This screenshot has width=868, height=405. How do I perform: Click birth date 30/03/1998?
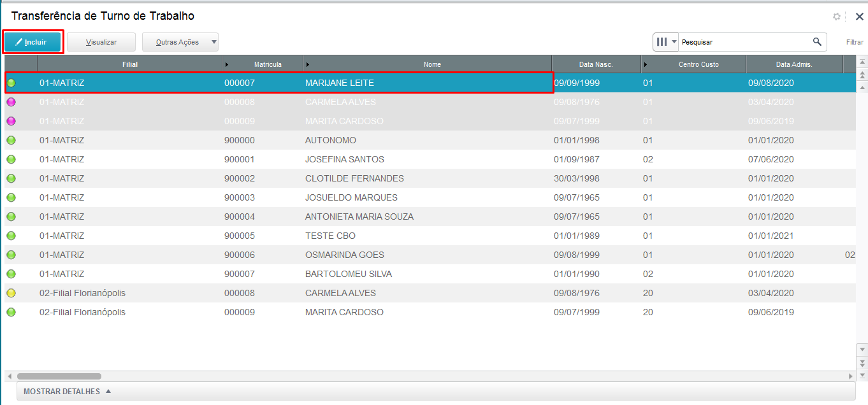click(x=577, y=178)
